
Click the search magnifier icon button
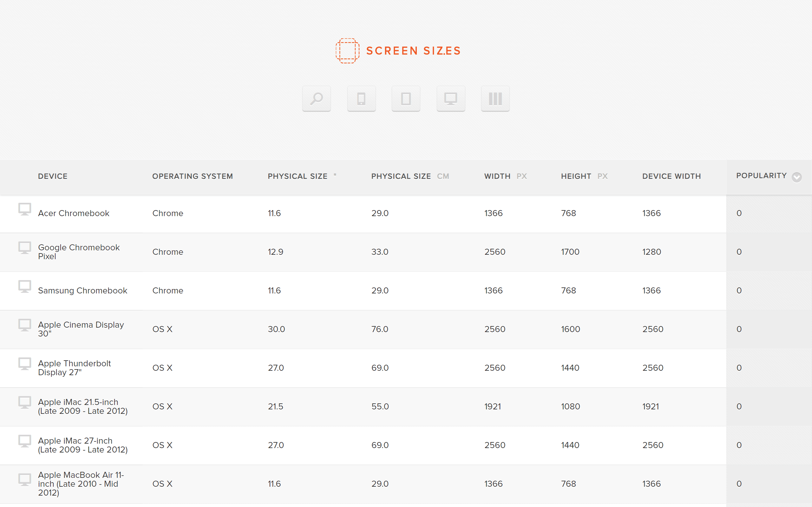click(x=317, y=99)
